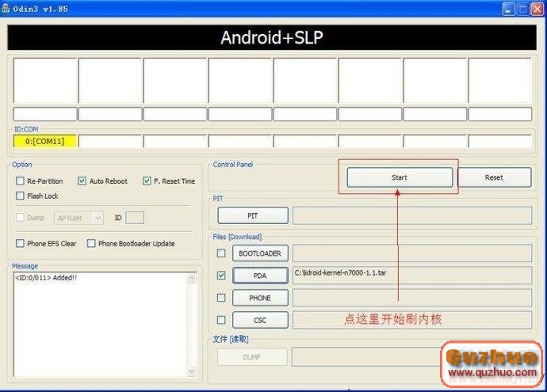
Task: Tick the checkbox beside CSC
Action: (x=221, y=320)
